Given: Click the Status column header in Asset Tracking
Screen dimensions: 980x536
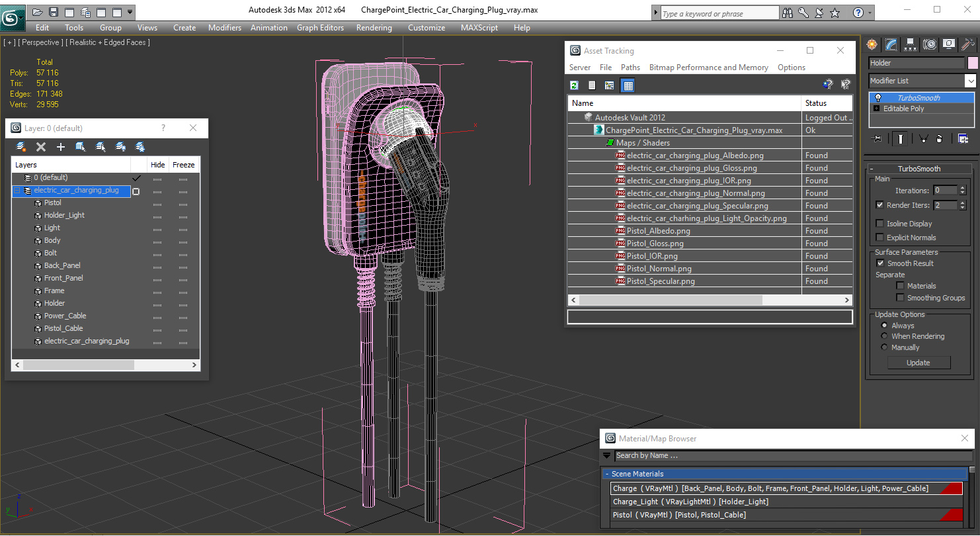Looking at the screenshot, I should (827, 103).
